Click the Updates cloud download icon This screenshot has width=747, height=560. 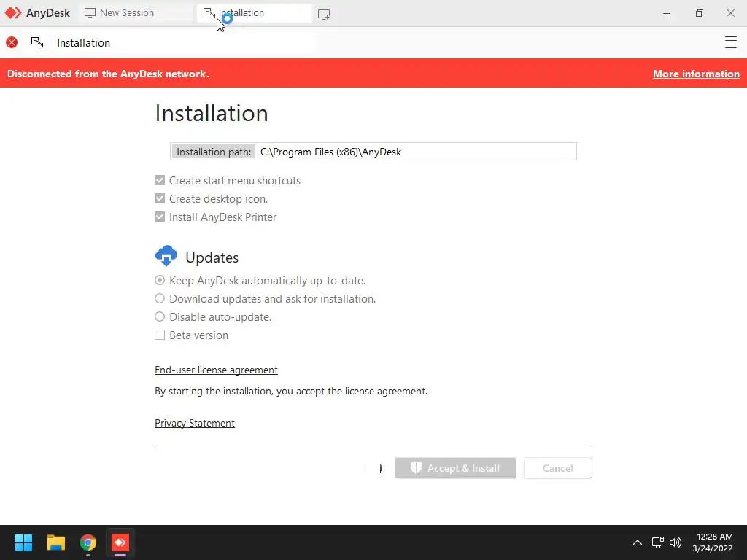coord(166,256)
